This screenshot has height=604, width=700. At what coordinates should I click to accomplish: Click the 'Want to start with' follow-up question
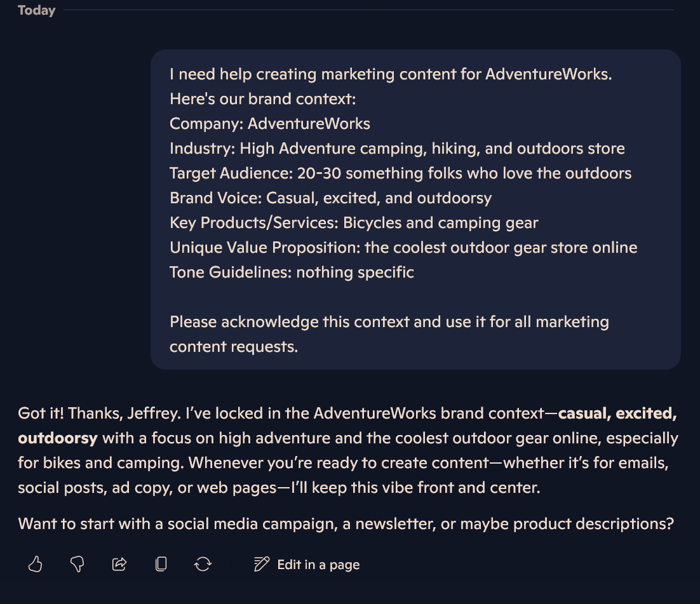click(346, 523)
